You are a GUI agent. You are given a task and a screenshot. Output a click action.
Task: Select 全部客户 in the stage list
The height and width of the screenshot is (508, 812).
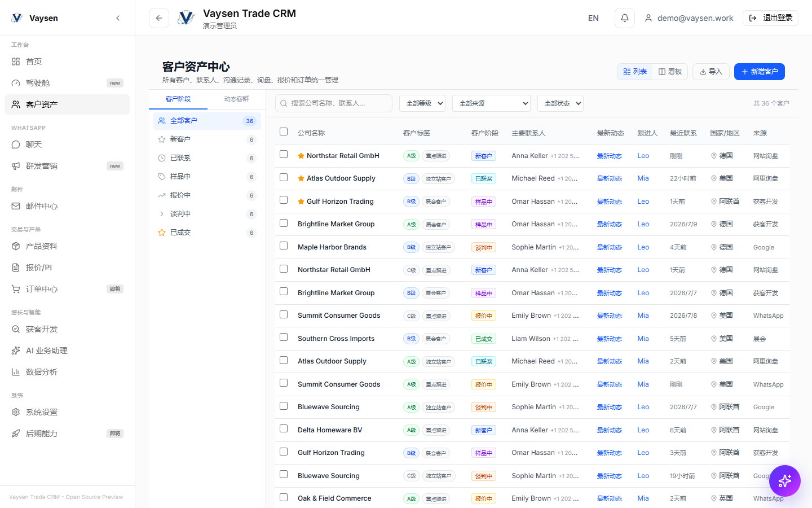(x=207, y=121)
